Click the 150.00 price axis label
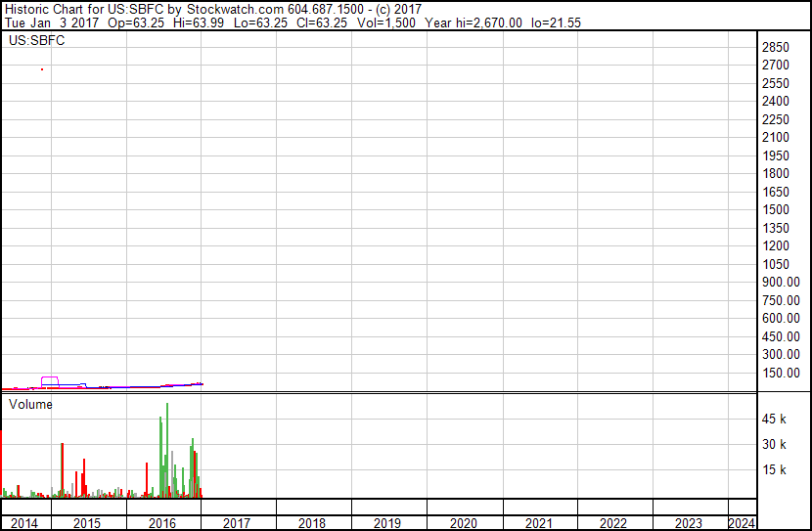Screen dimensions: 812x531 click(x=781, y=373)
